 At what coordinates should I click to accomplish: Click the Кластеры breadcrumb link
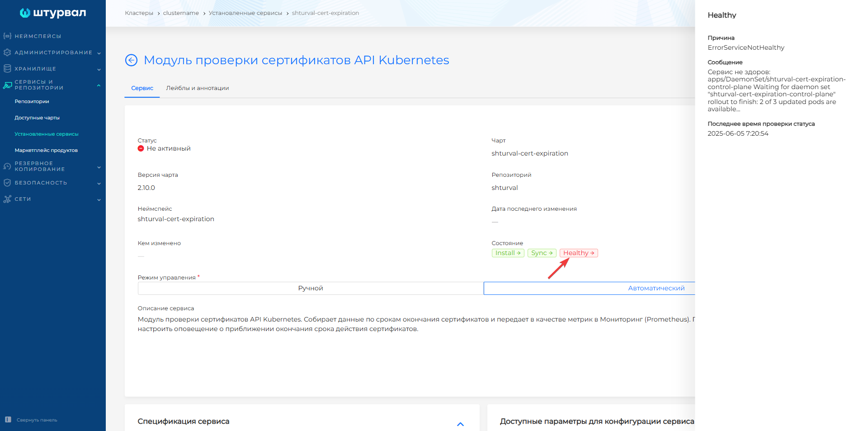tap(139, 13)
